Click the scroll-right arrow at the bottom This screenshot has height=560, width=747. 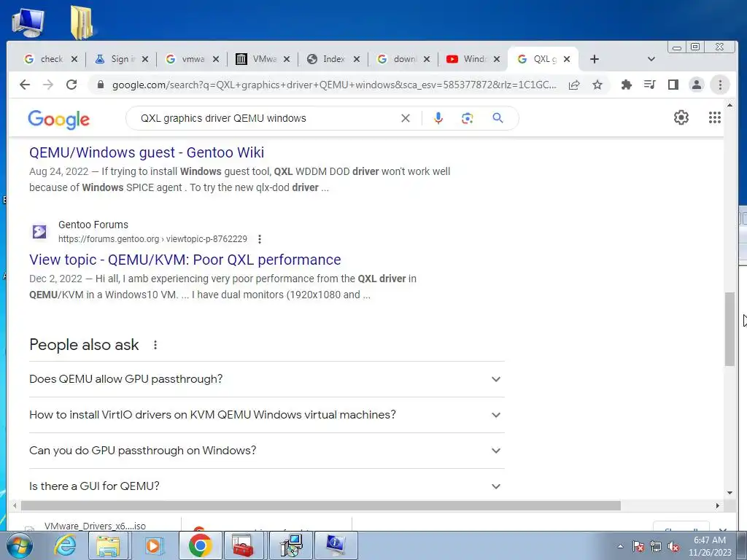718,506
